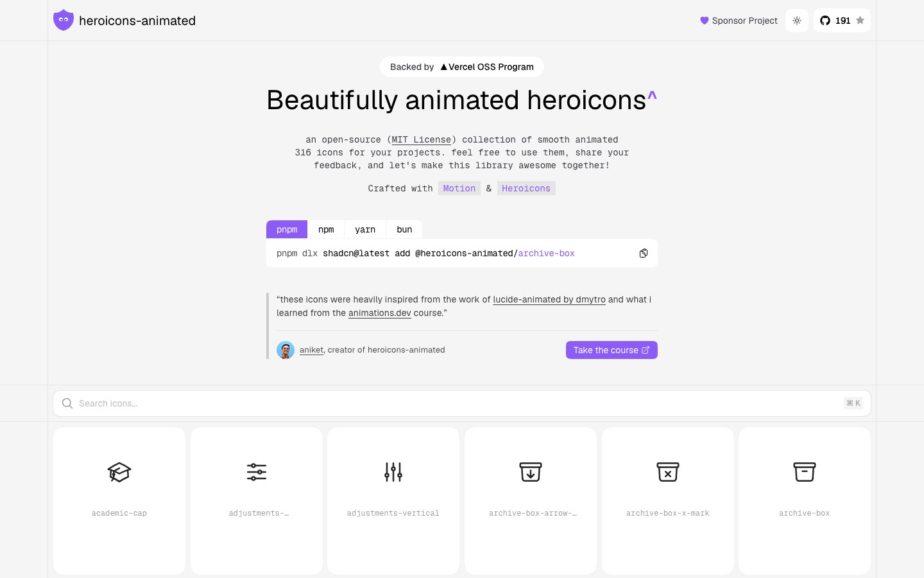This screenshot has width=924, height=578.
Task: Open the GitHub repo with 191 stars
Action: pyautogui.click(x=842, y=21)
